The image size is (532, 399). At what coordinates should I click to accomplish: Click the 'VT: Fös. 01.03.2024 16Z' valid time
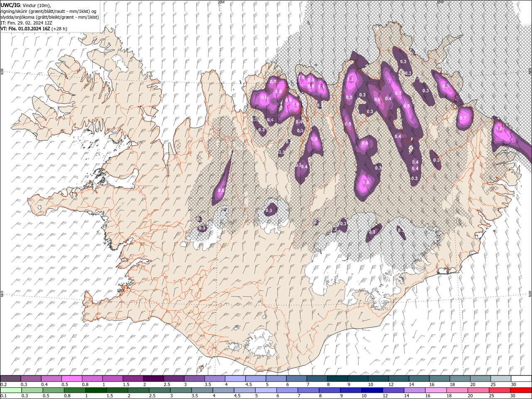25,29
